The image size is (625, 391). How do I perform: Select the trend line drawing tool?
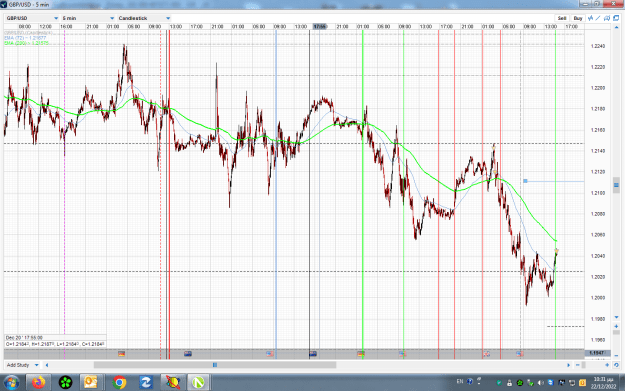tap(598, 18)
